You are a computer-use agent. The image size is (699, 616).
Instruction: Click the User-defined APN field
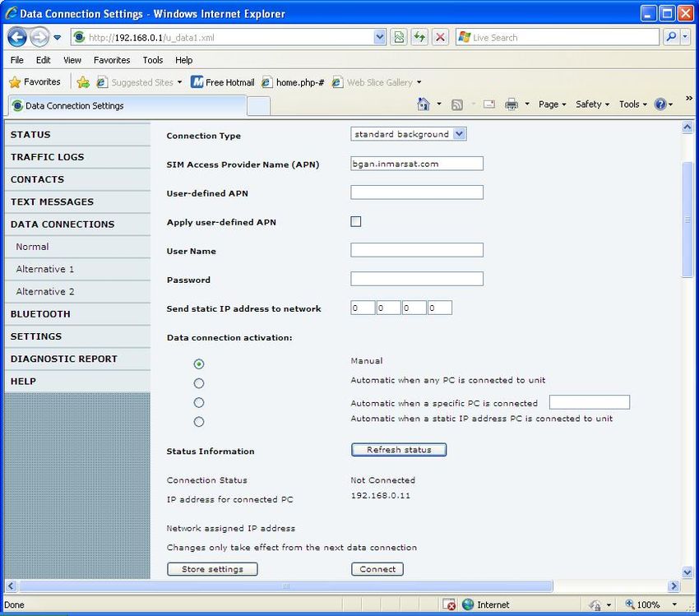click(x=417, y=192)
